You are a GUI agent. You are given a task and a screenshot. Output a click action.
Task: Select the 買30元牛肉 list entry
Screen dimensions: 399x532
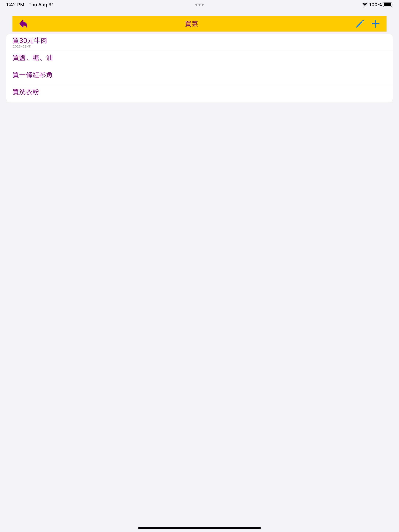pos(199,42)
